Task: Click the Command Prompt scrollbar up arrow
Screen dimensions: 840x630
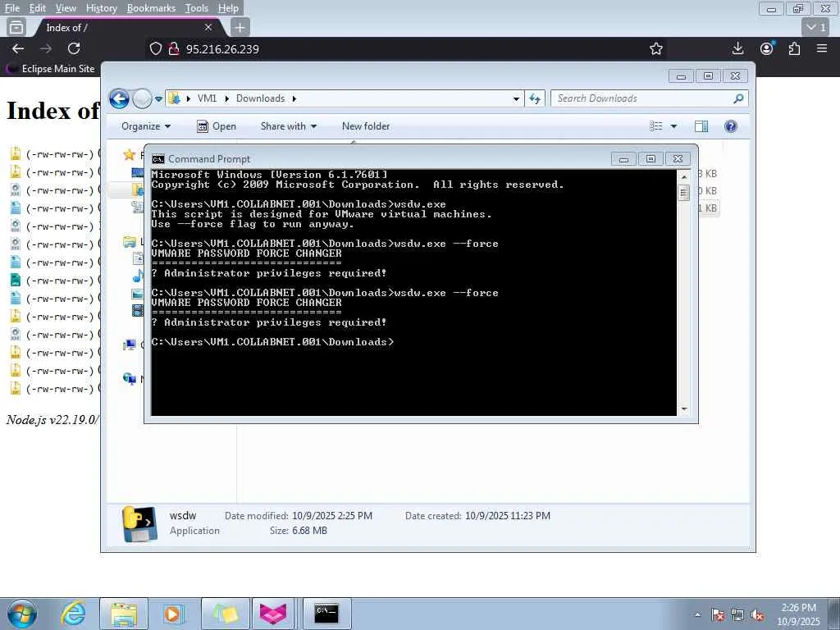Action: pyautogui.click(x=683, y=177)
